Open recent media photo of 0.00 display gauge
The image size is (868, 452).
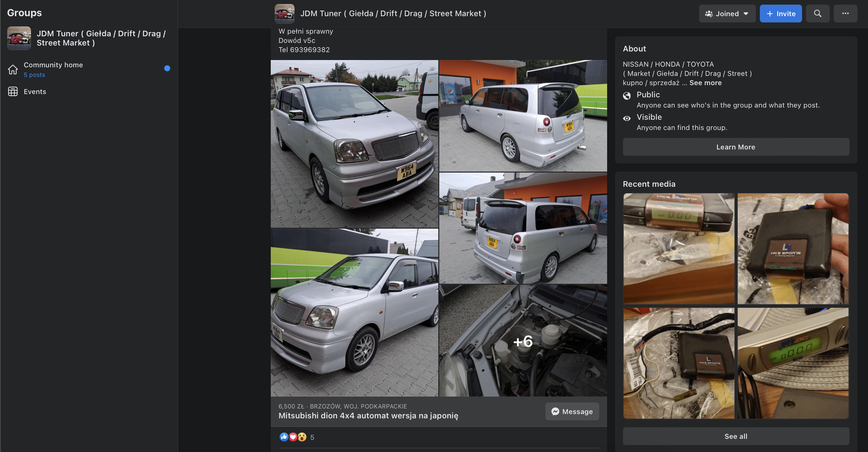[679, 248]
